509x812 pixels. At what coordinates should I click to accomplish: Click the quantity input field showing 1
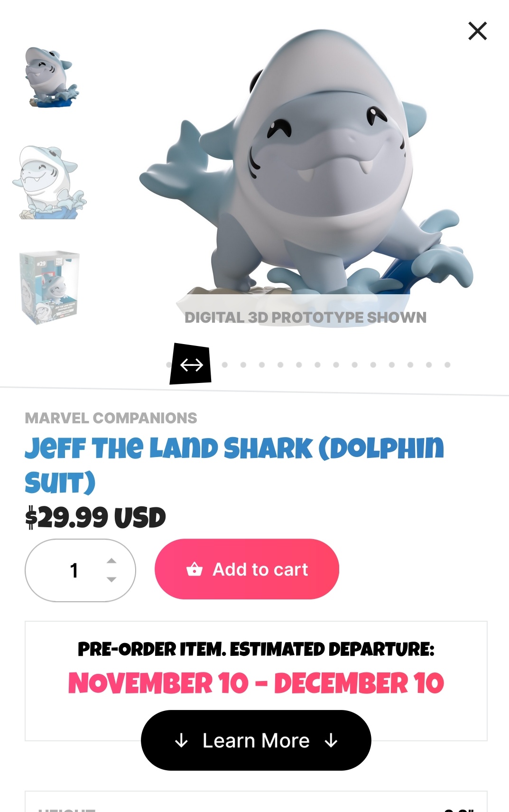80,570
